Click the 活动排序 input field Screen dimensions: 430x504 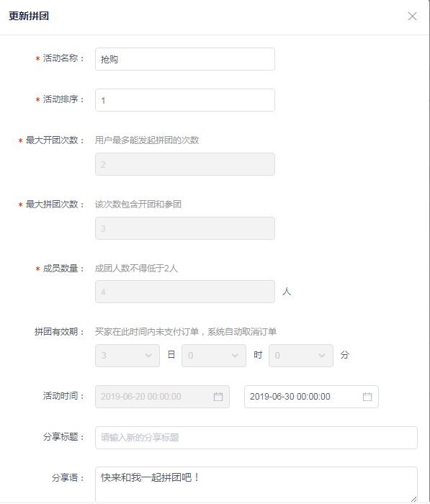185,100
